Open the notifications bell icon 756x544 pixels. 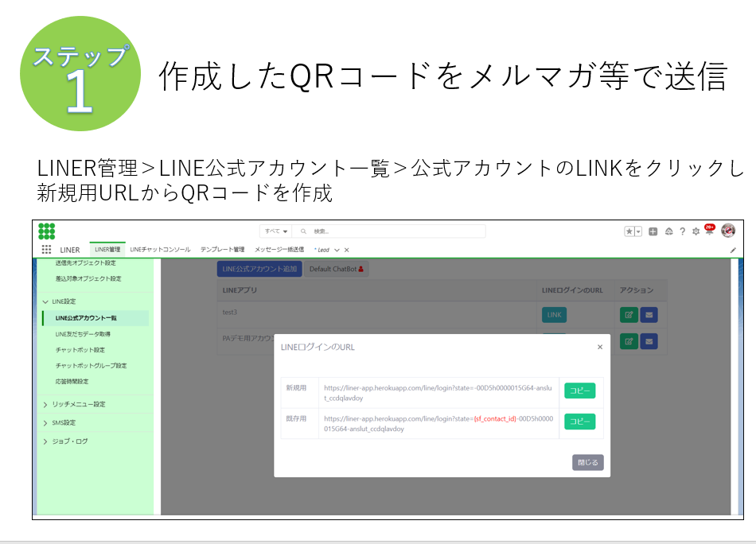pyautogui.click(x=709, y=231)
